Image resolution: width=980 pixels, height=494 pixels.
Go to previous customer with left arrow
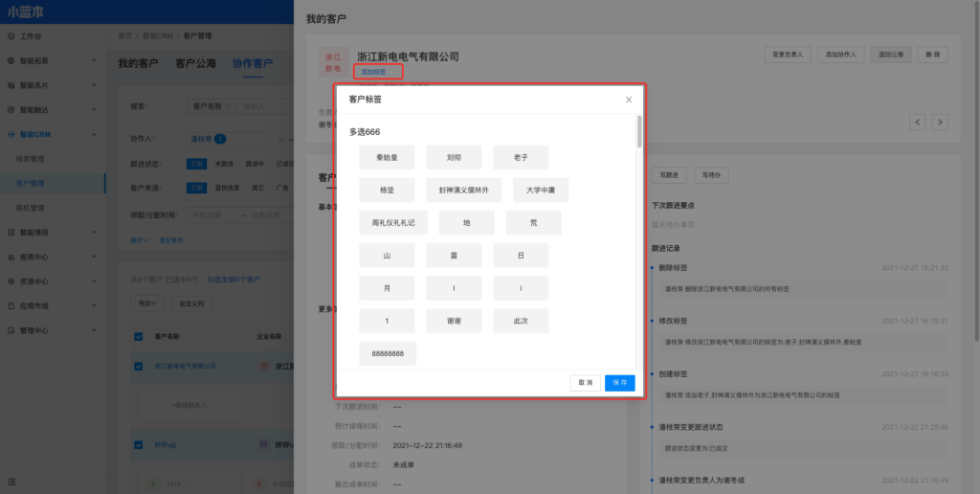pos(917,122)
